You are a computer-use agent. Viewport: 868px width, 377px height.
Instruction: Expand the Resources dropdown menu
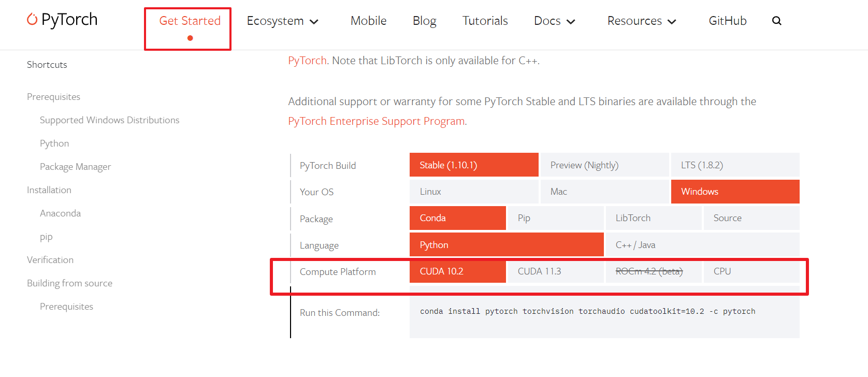pyautogui.click(x=642, y=21)
